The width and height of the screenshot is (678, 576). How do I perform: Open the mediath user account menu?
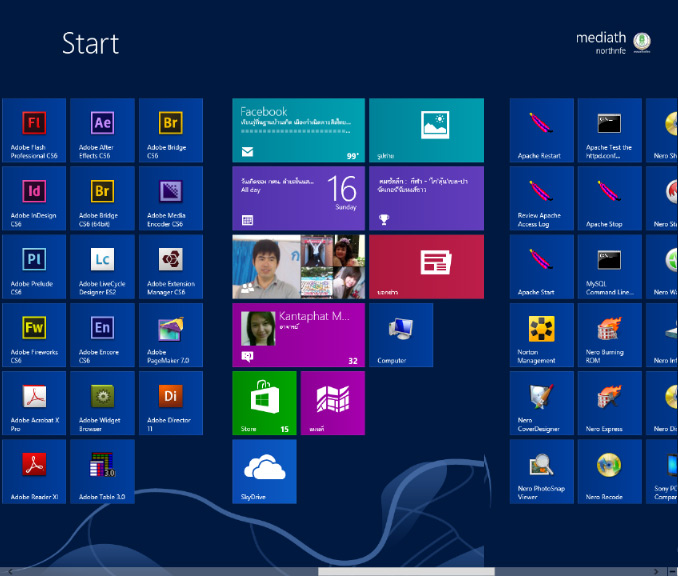pos(614,43)
